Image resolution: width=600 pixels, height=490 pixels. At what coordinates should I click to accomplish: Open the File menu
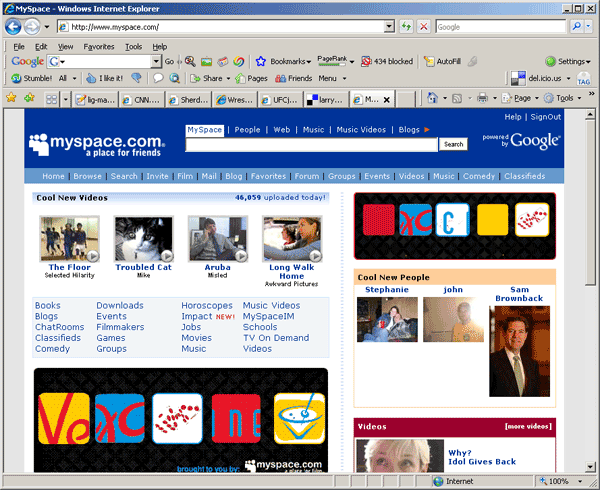point(19,47)
